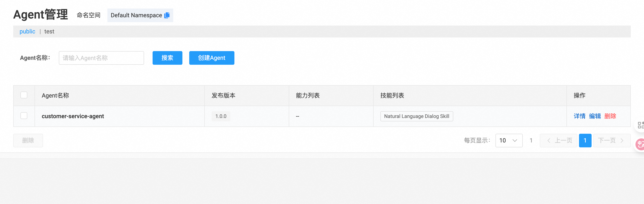Switch to the public namespace tab
This screenshot has height=204, width=644.
click(27, 32)
